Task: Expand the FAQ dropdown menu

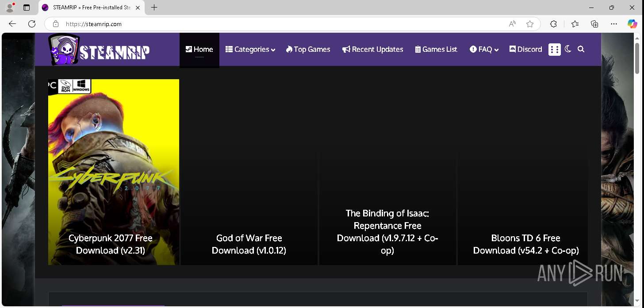Action: tap(484, 50)
